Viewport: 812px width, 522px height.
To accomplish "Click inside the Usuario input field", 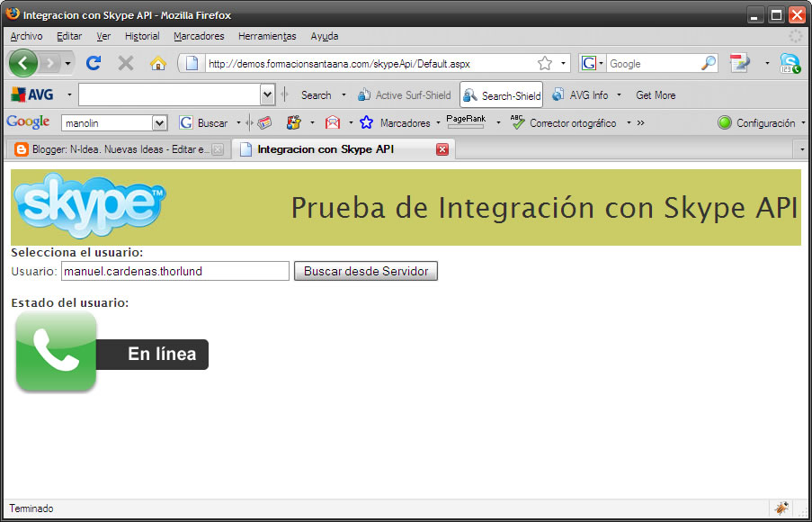I will (174, 271).
